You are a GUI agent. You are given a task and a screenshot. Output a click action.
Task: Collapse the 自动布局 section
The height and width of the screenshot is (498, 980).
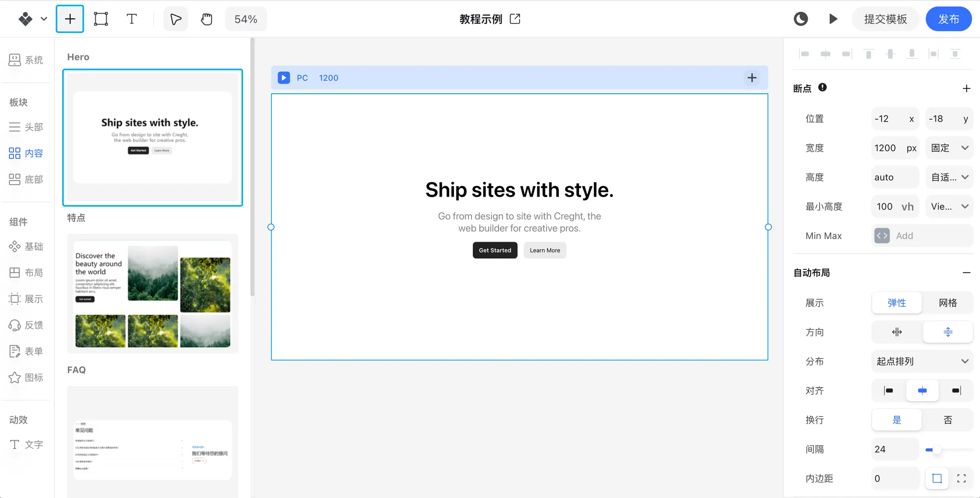966,273
